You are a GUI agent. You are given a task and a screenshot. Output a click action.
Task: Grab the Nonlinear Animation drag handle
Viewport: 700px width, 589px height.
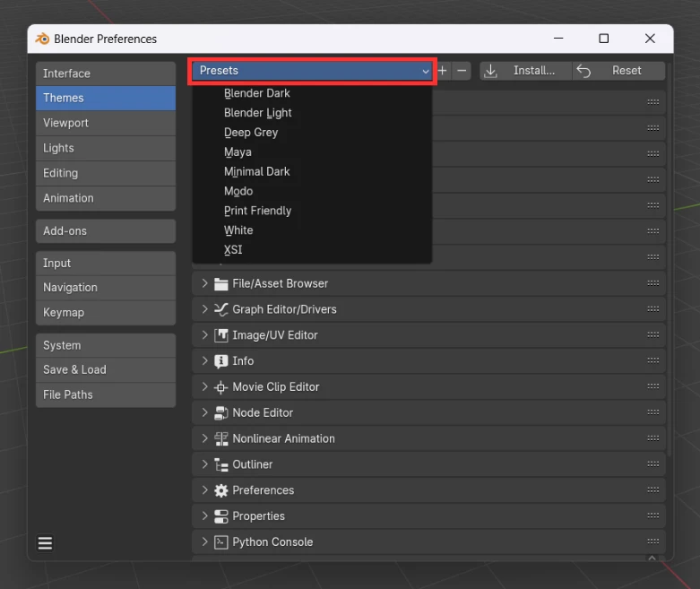[653, 438]
